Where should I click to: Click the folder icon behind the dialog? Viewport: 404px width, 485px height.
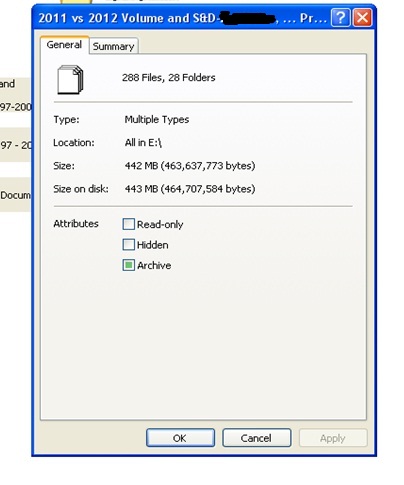pyautogui.click(x=76, y=2)
